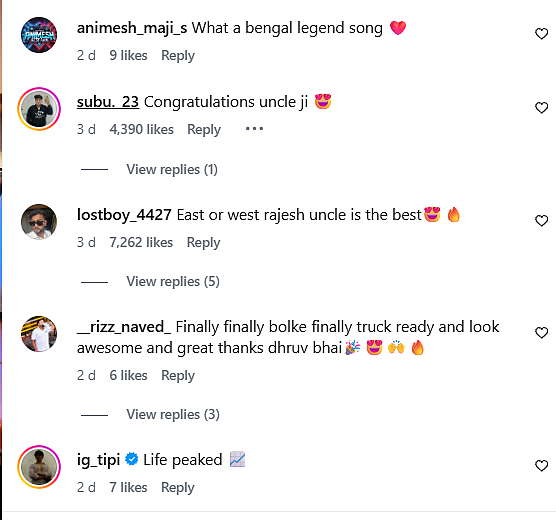Open lostboy_4427 profile picture
The height and width of the screenshot is (520, 556).
39,222
